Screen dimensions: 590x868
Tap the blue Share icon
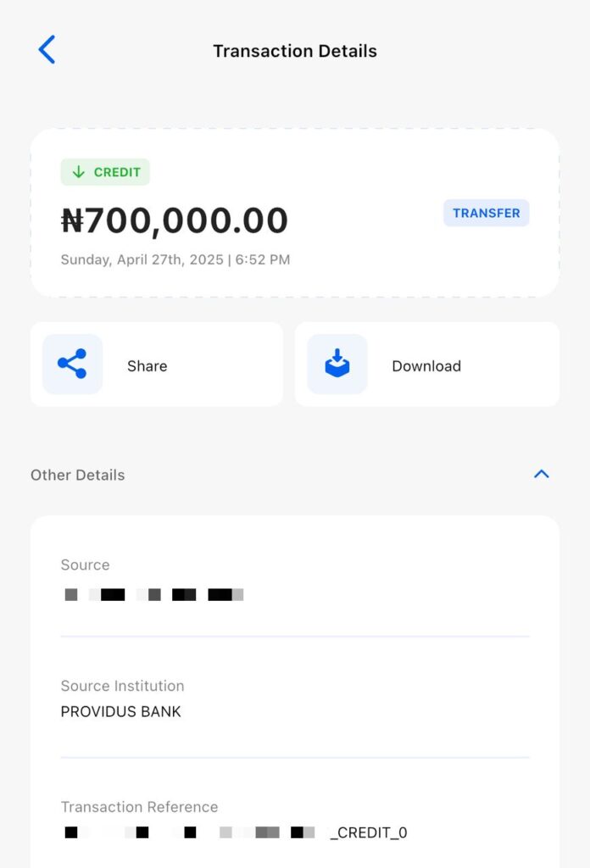click(x=72, y=364)
